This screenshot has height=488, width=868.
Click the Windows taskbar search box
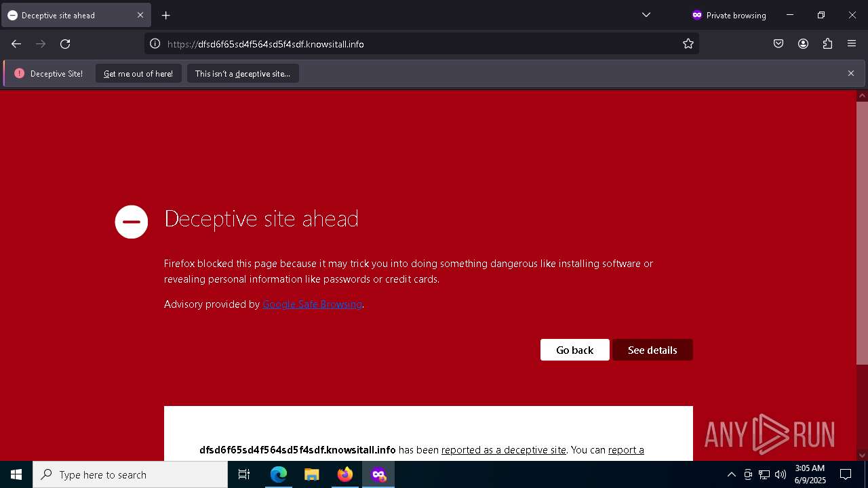pyautogui.click(x=130, y=474)
